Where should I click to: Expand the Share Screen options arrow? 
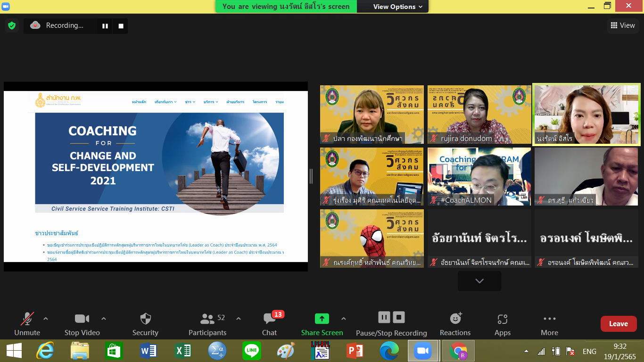[x=344, y=319]
